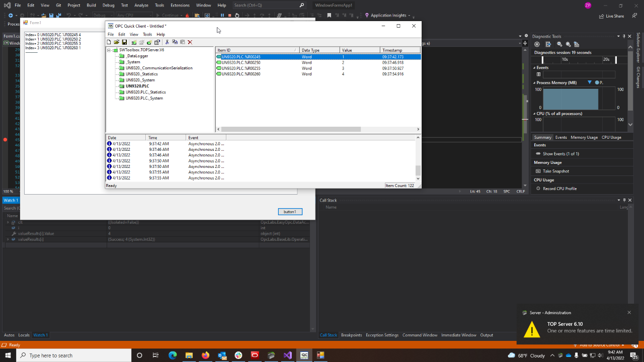Click Cut scissors icon in OPC Quick Client toolbar
This screenshot has width=644, height=362.
tap(167, 42)
